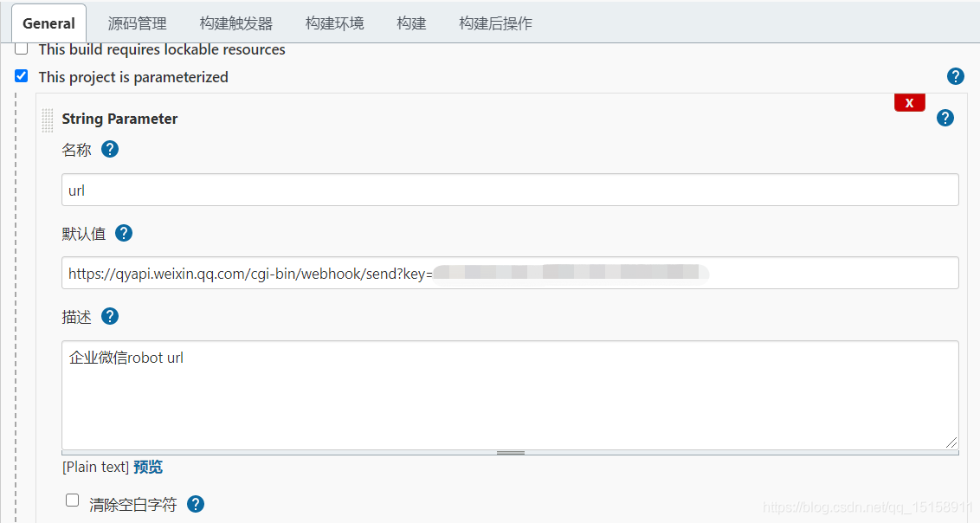
Task: Switch to the 源码管理 tab
Action: tap(137, 23)
